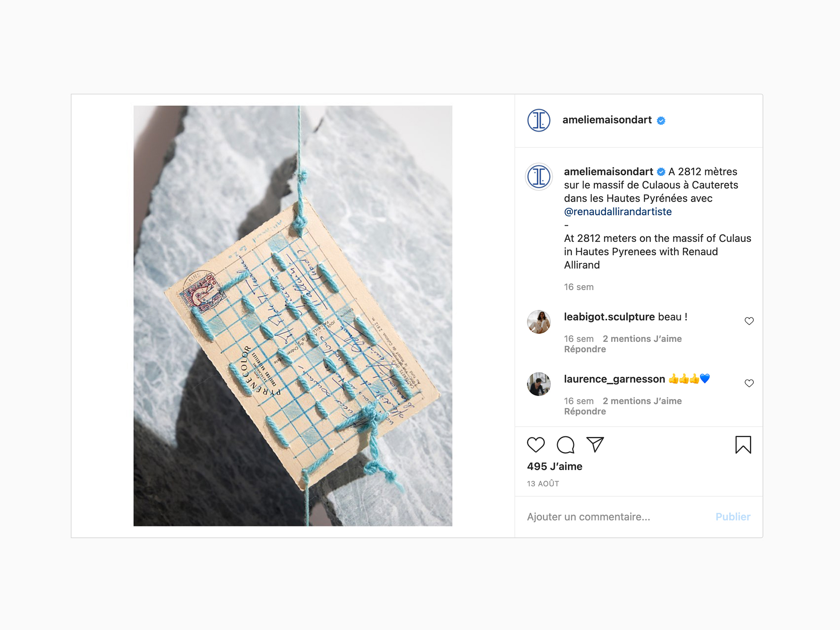Open ameliemaisondart header profile picture
The height and width of the screenshot is (630, 840).
(x=539, y=121)
